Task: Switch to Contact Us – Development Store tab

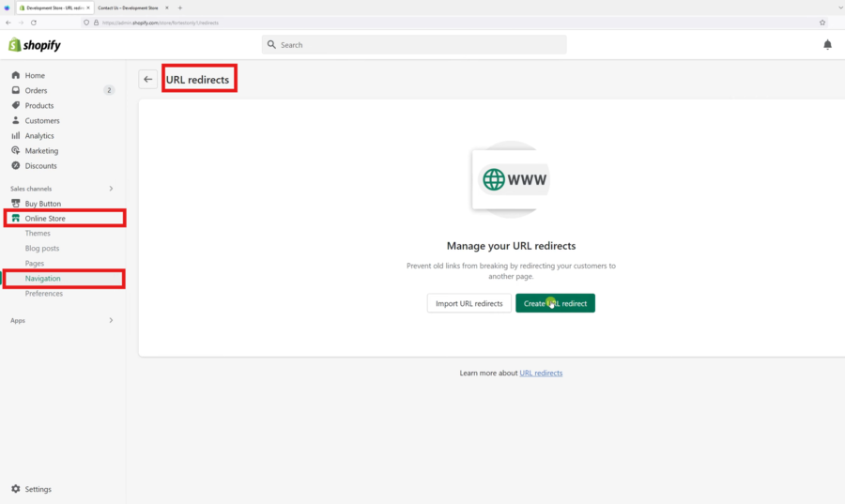Action: pos(128,8)
